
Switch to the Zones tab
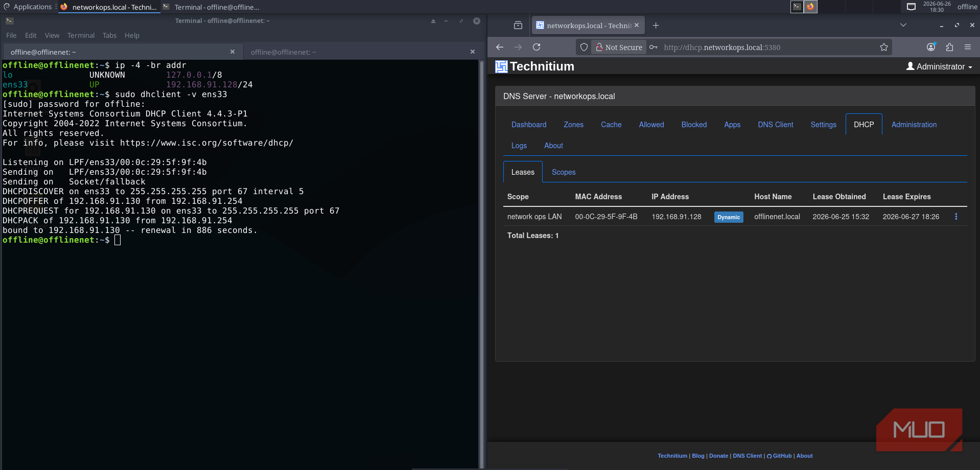[x=573, y=125]
